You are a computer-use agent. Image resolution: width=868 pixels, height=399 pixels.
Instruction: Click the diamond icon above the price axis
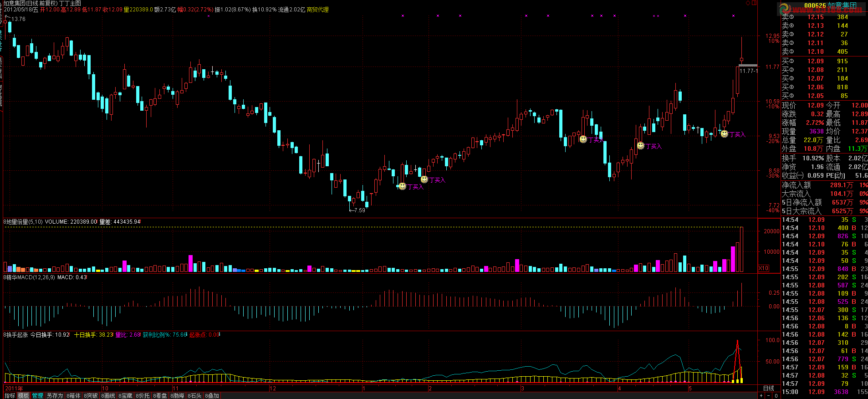point(748,3)
